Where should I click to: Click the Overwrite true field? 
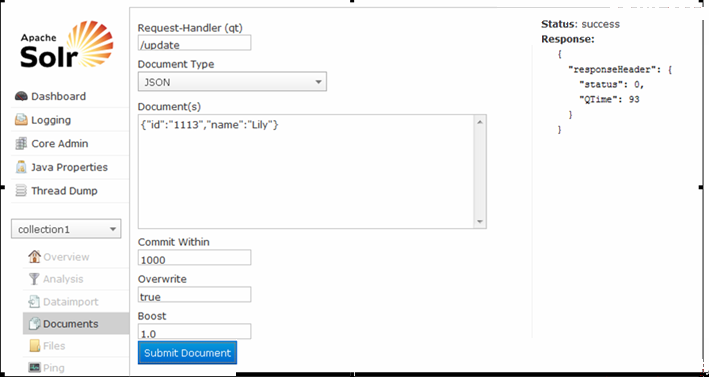[194, 295]
